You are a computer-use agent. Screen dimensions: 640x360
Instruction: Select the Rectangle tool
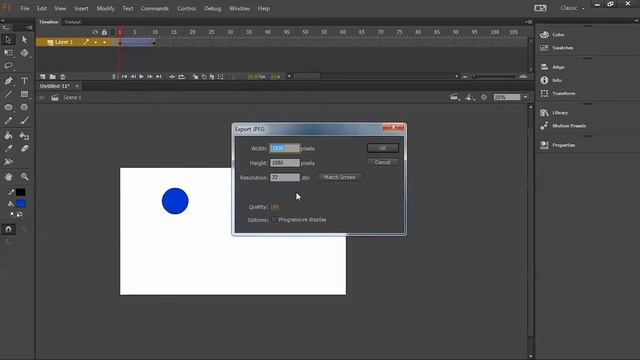click(x=24, y=94)
